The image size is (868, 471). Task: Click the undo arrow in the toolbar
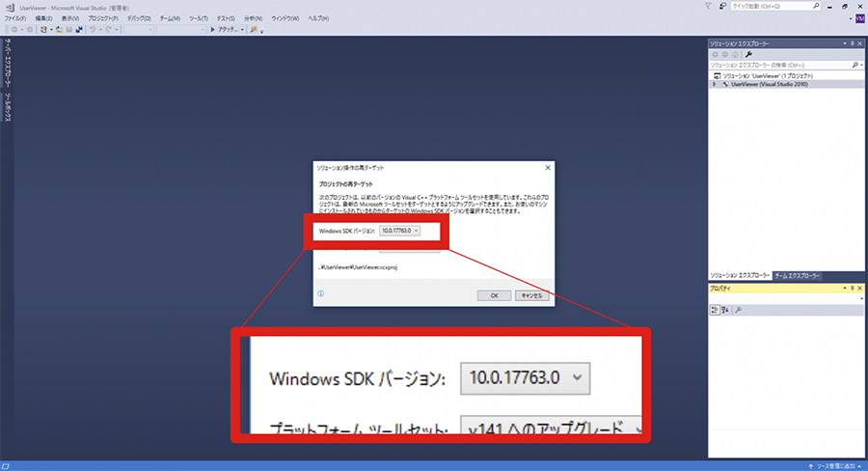click(x=93, y=29)
